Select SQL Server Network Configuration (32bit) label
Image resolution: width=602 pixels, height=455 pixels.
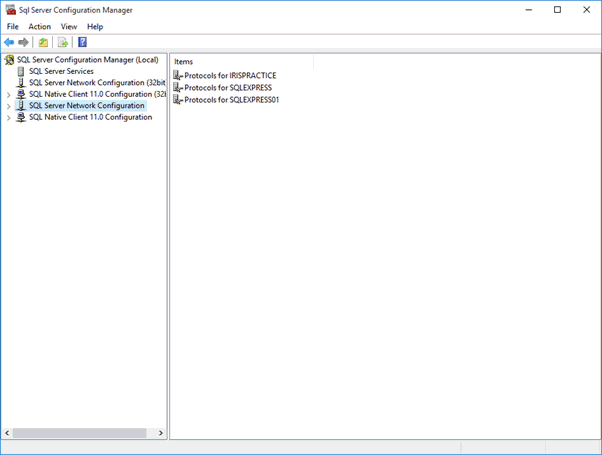(x=98, y=83)
